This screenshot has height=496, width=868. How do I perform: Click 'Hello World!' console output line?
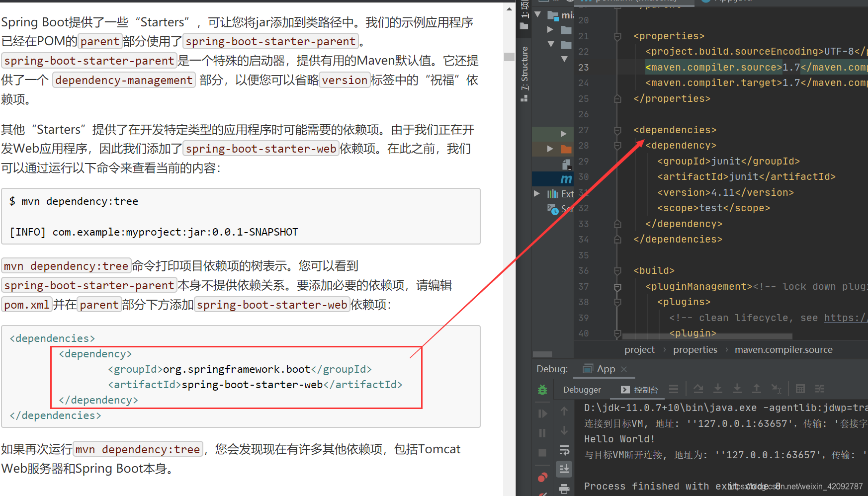coord(619,439)
